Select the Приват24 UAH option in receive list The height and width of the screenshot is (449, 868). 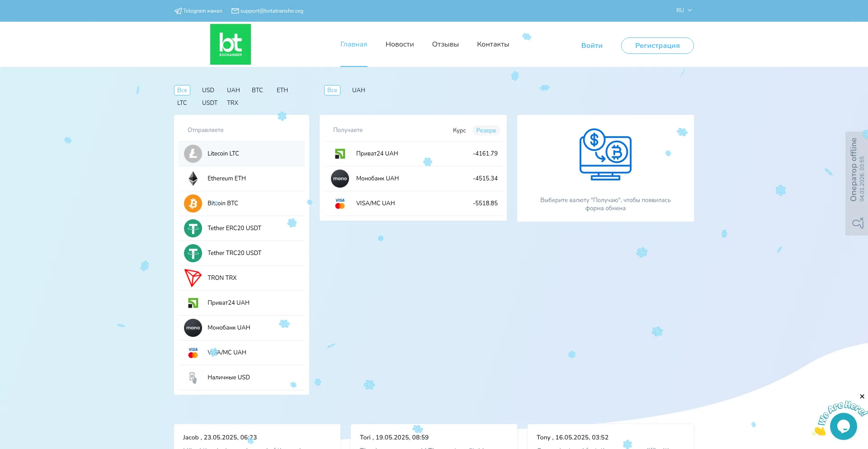413,154
